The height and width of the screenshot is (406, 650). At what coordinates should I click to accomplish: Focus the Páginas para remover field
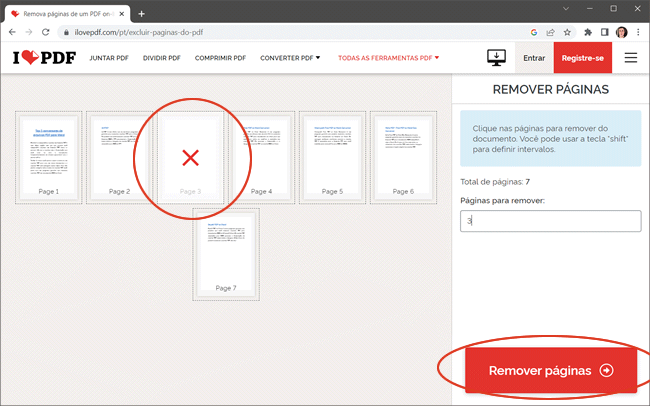[x=550, y=221]
